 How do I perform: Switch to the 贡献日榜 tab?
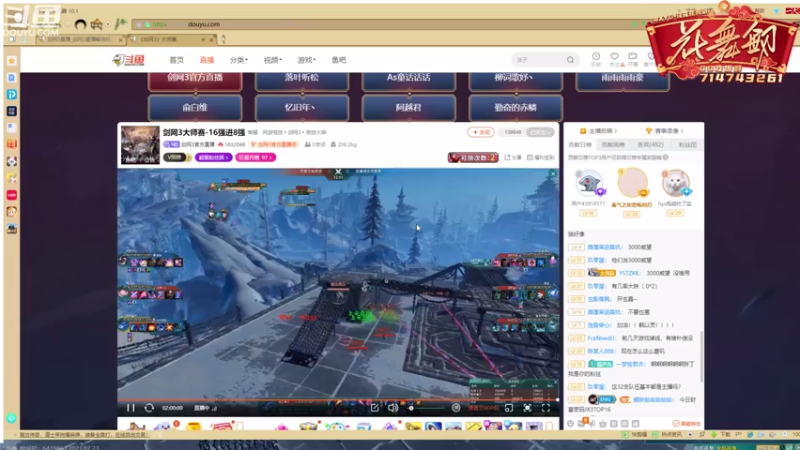(580, 145)
